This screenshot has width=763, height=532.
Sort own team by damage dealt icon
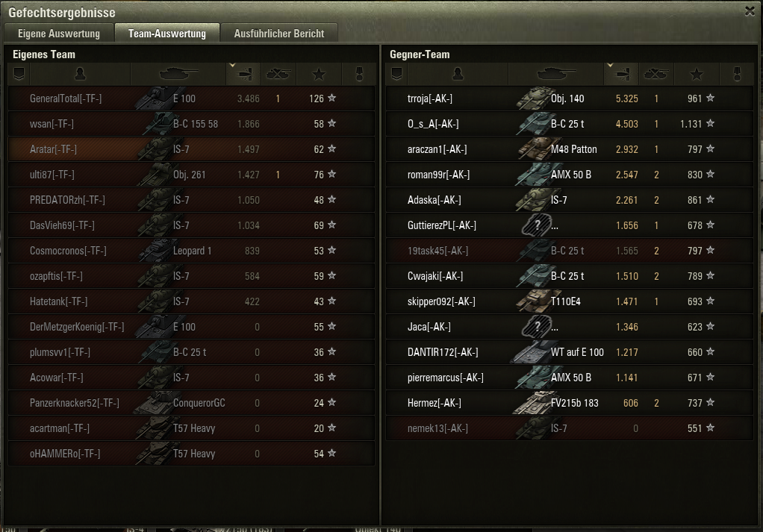coord(244,74)
